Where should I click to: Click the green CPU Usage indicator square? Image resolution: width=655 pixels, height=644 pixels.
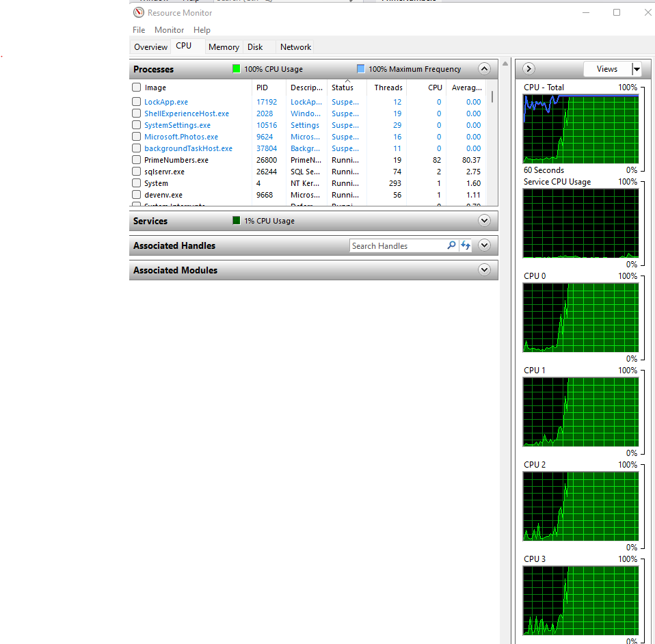pos(237,69)
